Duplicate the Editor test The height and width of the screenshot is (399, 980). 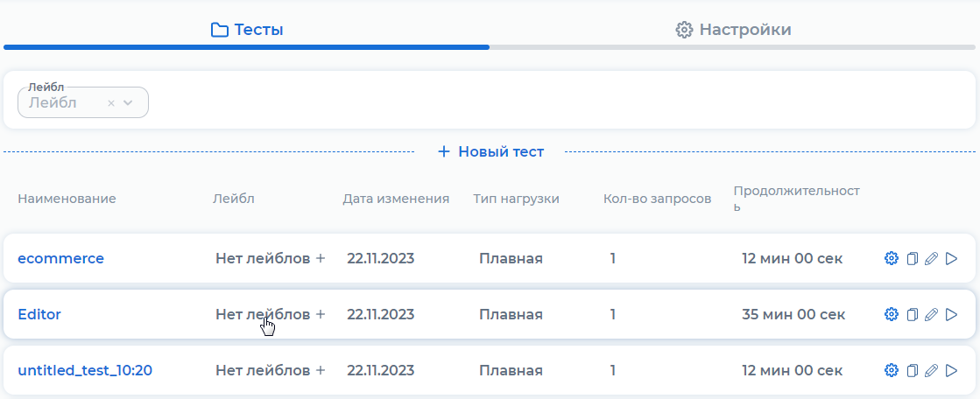point(912,315)
